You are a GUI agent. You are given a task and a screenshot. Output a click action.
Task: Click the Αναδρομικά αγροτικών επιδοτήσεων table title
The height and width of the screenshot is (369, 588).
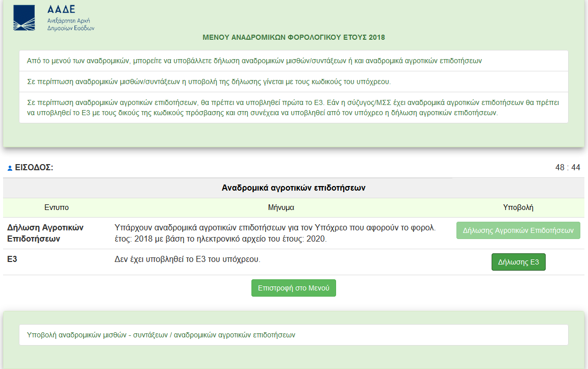[294, 188]
